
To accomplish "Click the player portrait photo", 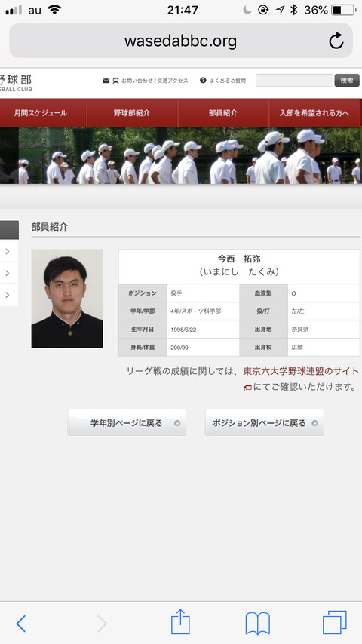I will [x=67, y=299].
